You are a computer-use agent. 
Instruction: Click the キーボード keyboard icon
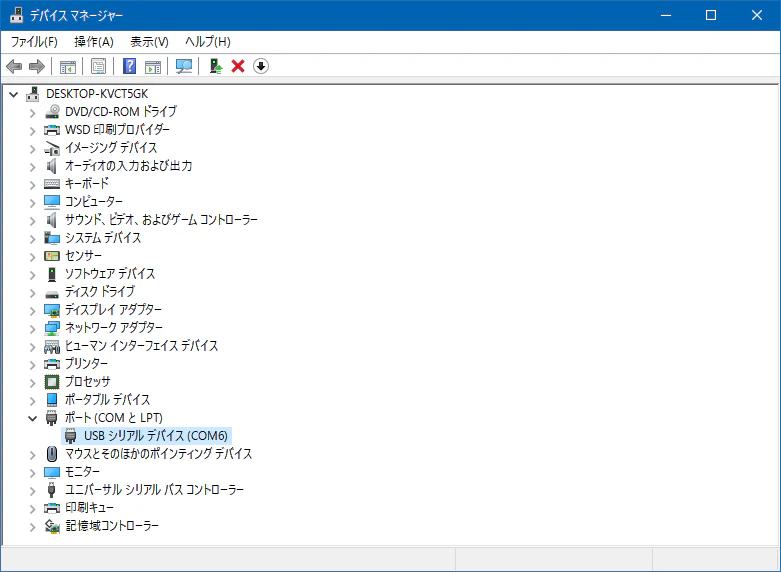click(52, 184)
